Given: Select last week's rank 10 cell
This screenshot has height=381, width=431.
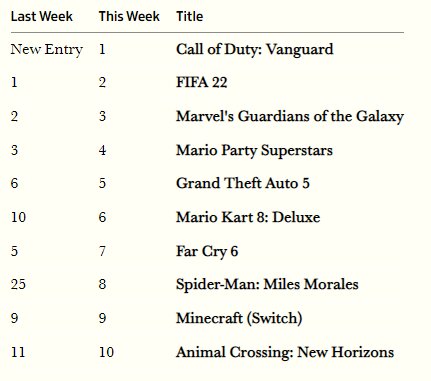Looking at the screenshot, I should point(18,217).
